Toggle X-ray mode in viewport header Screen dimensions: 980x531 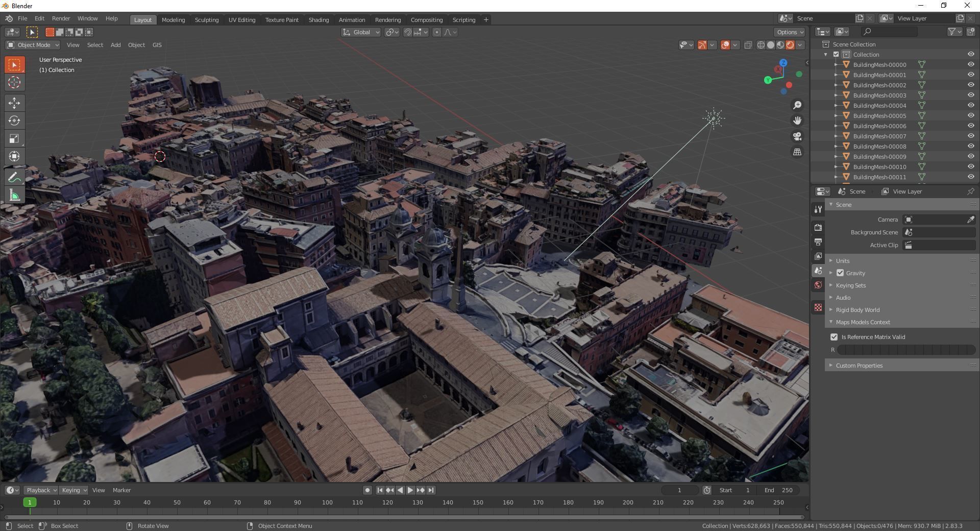pyautogui.click(x=748, y=45)
